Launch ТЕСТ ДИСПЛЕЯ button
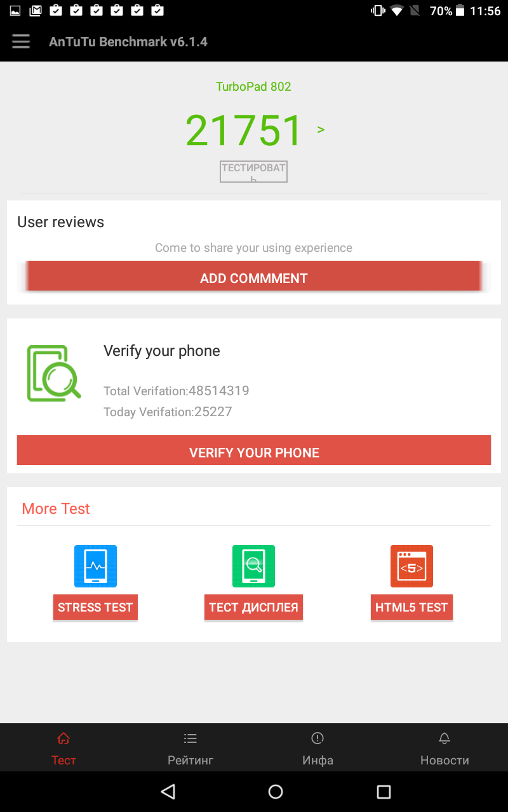Screen dimensions: 508x812 [253, 607]
